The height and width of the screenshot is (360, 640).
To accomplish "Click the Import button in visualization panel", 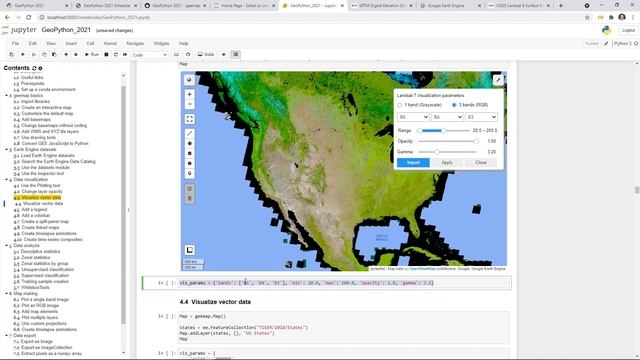I will (x=413, y=162).
